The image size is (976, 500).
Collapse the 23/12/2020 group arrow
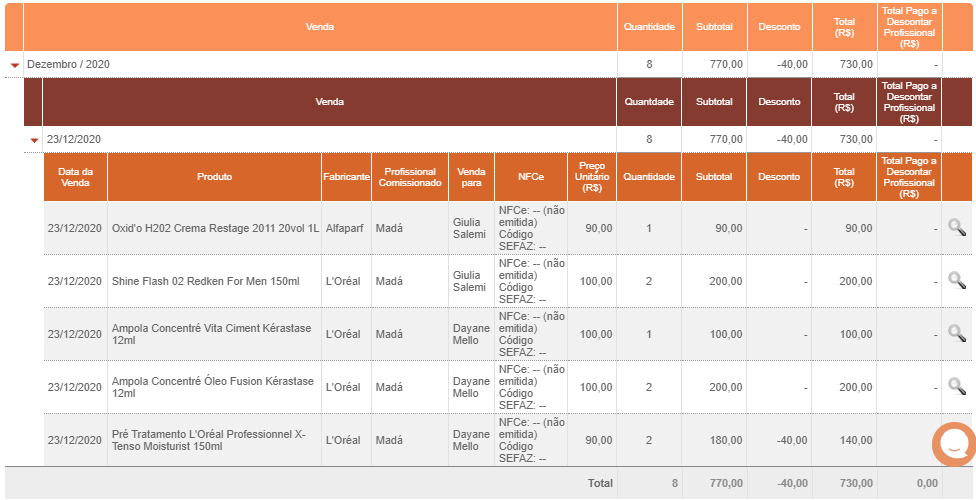click(34, 140)
